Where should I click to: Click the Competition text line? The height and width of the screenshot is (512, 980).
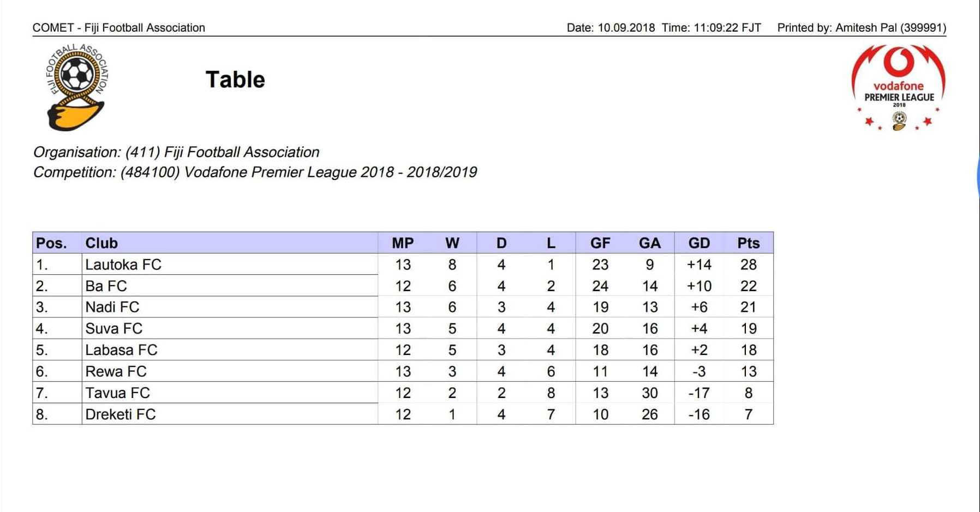(255, 172)
